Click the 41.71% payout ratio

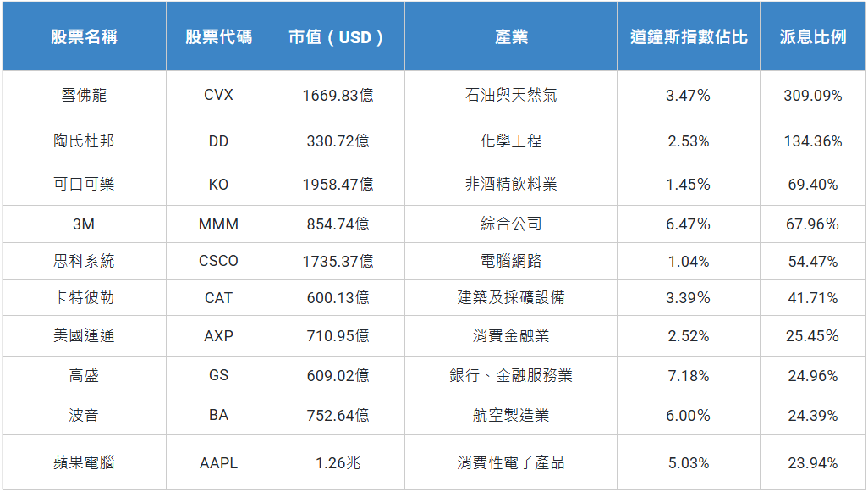[x=813, y=298]
